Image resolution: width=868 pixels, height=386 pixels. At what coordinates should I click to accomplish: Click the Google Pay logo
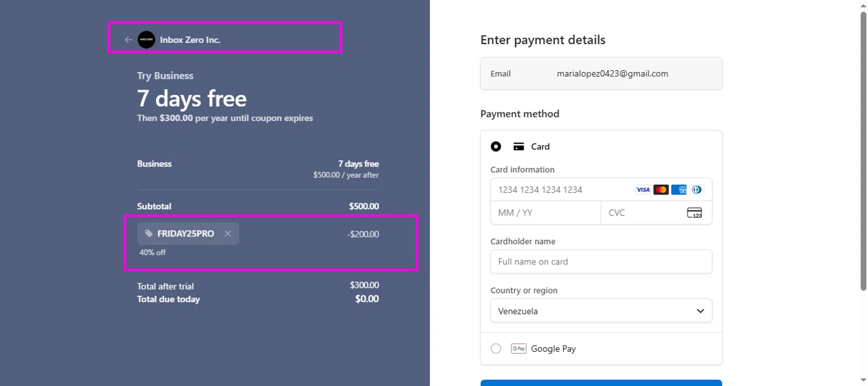[x=518, y=348]
